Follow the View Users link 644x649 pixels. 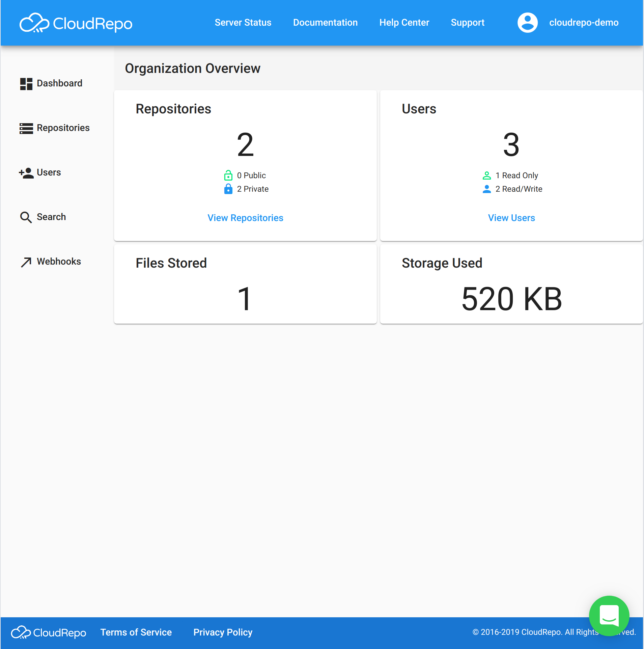[x=511, y=218]
